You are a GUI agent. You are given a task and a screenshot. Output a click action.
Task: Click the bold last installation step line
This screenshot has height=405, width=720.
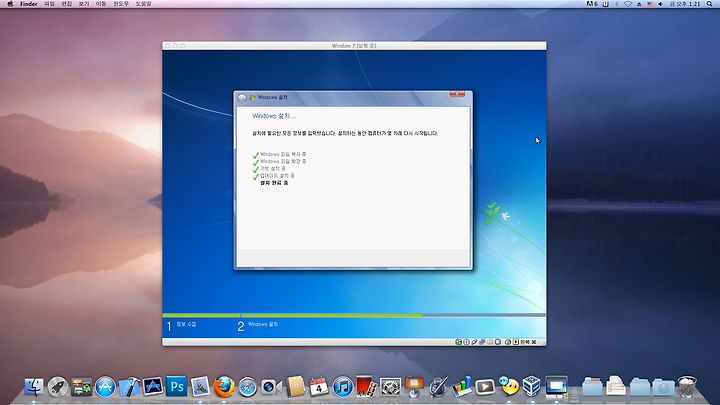pos(274,183)
